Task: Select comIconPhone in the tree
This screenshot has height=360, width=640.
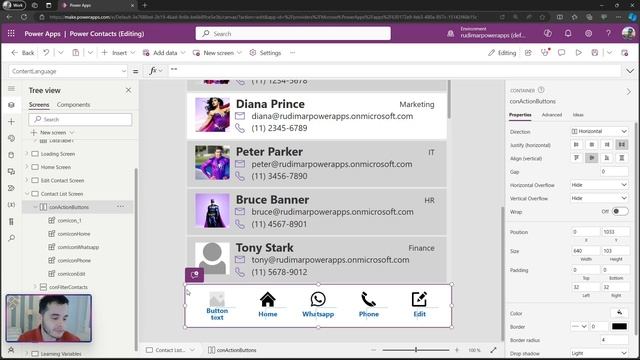Action: click(74, 260)
